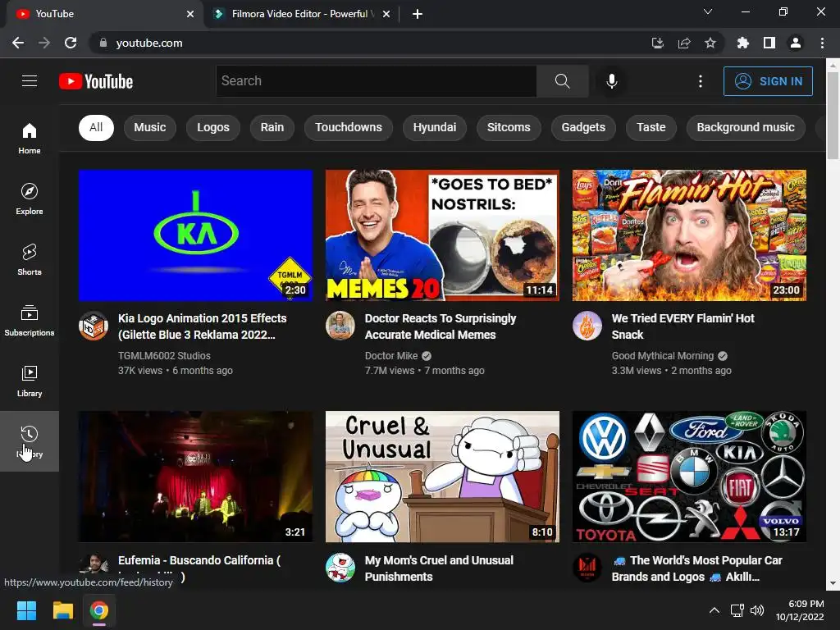Click Good Mythical Morning channel name
Image resolution: width=840 pixels, height=630 pixels.
tap(663, 356)
